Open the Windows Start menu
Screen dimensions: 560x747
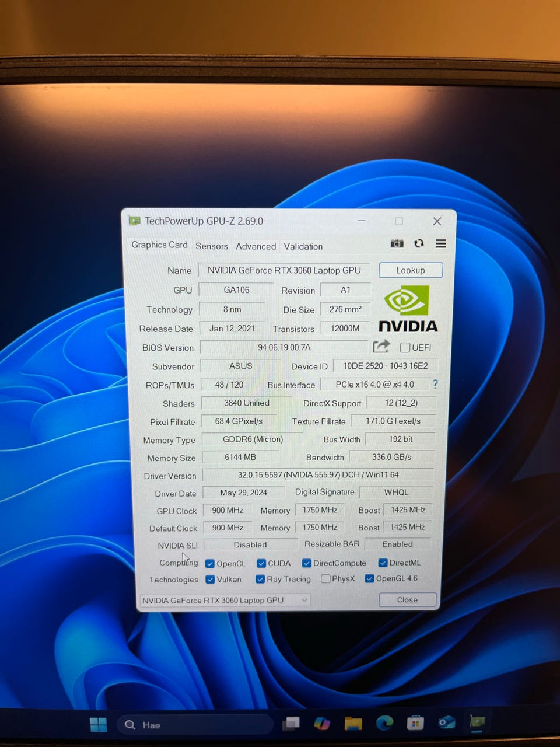point(99,725)
